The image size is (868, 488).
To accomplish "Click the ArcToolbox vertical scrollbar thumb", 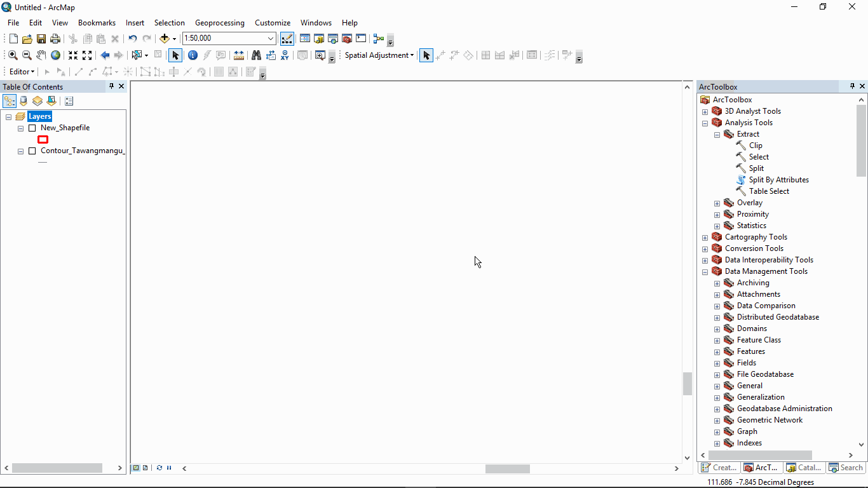I will click(x=862, y=140).
